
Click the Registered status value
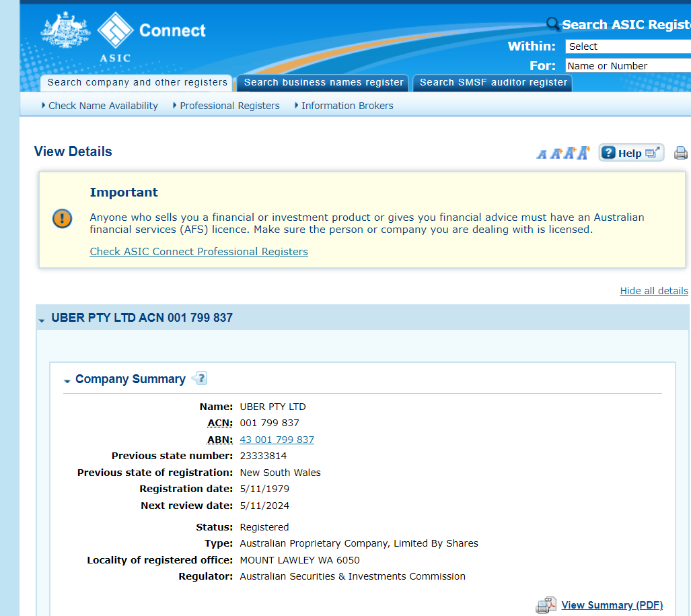(264, 527)
